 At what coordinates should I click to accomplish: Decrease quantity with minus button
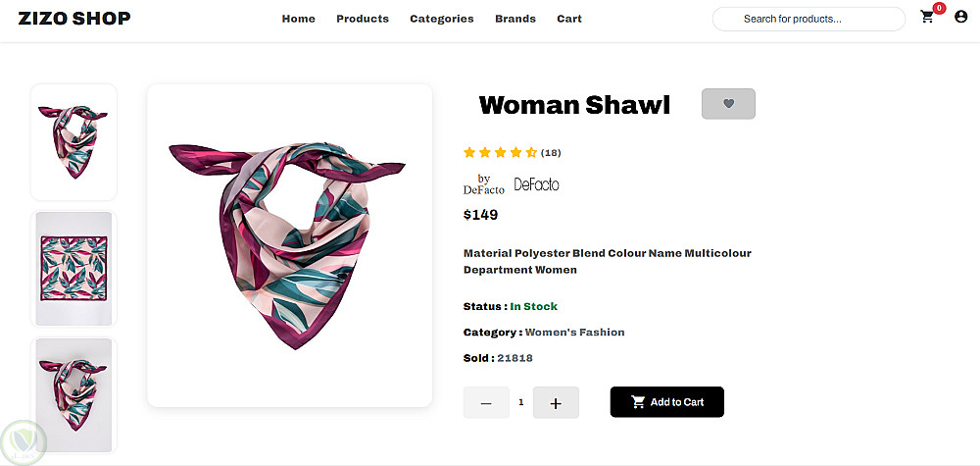[x=486, y=402]
